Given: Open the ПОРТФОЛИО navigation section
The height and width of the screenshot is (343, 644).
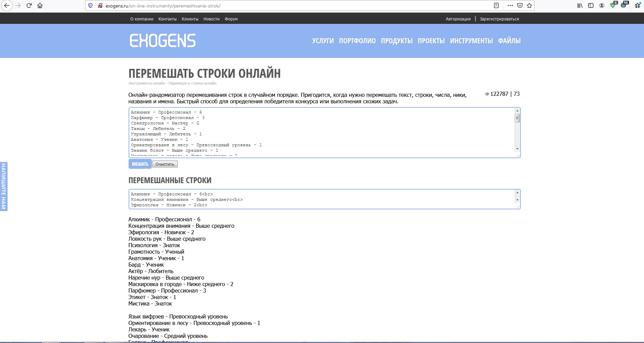Looking at the screenshot, I should point(357,41).
